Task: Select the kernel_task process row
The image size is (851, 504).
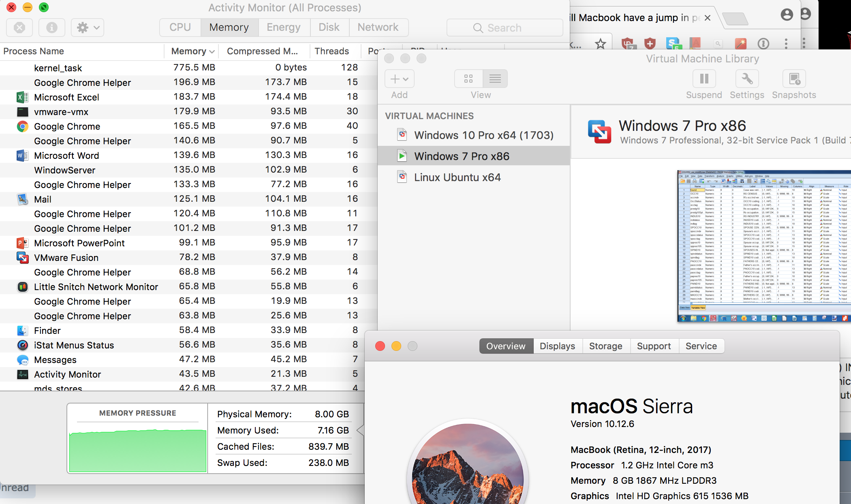Action: point(188,68)
